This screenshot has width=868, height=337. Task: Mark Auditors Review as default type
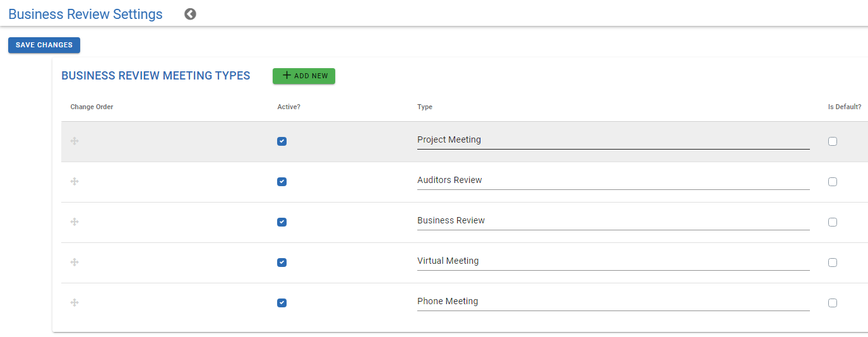click(832, 182)
